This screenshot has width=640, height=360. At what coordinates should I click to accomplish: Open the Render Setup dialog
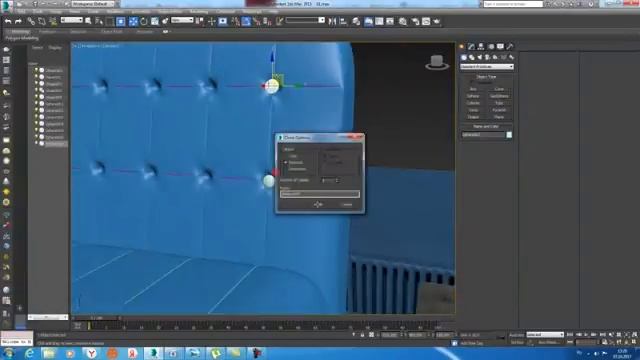pos(416,21)
